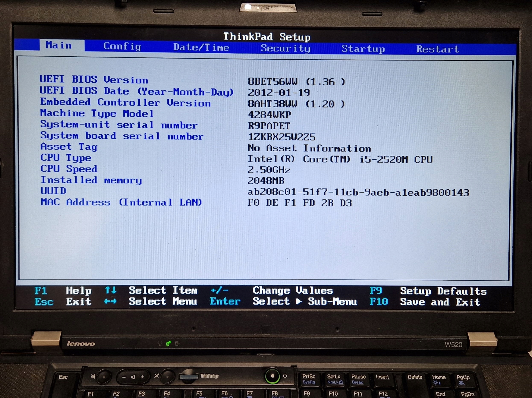
Task: Select BIOS date value 2012-01-19
Action: pyautogui.click(x=279, y=93)
